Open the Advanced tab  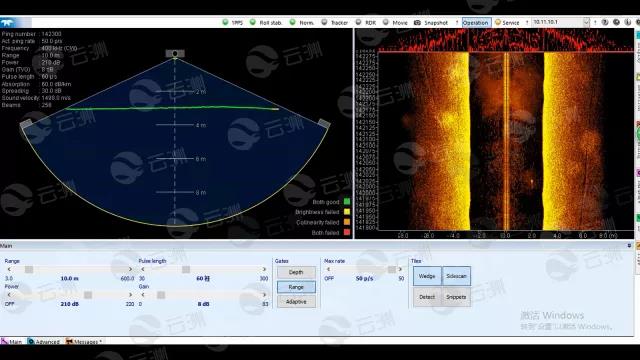pos(44,342)
